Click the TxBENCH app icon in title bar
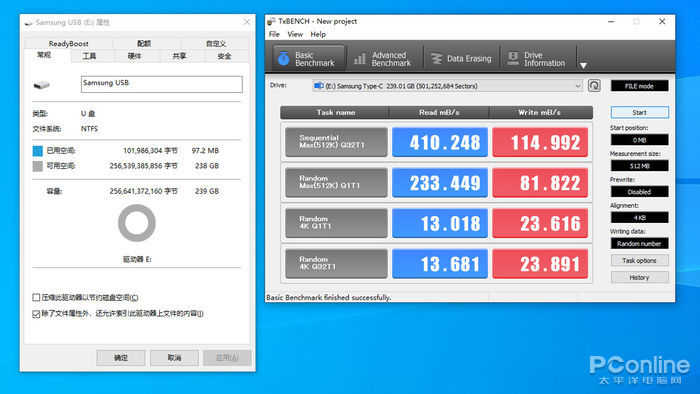 tap(271, 21)
